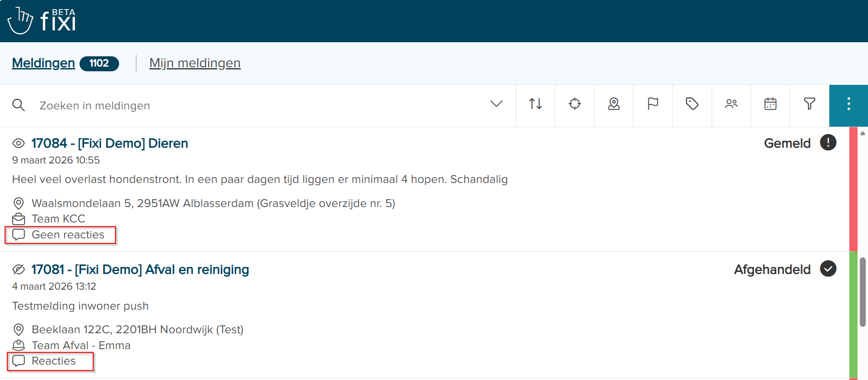This screenshot has height=380, width=868.
Task: Click the address Waalsmondelaan 5, 2951AW Alblasserdam
Action: [214, 203]
